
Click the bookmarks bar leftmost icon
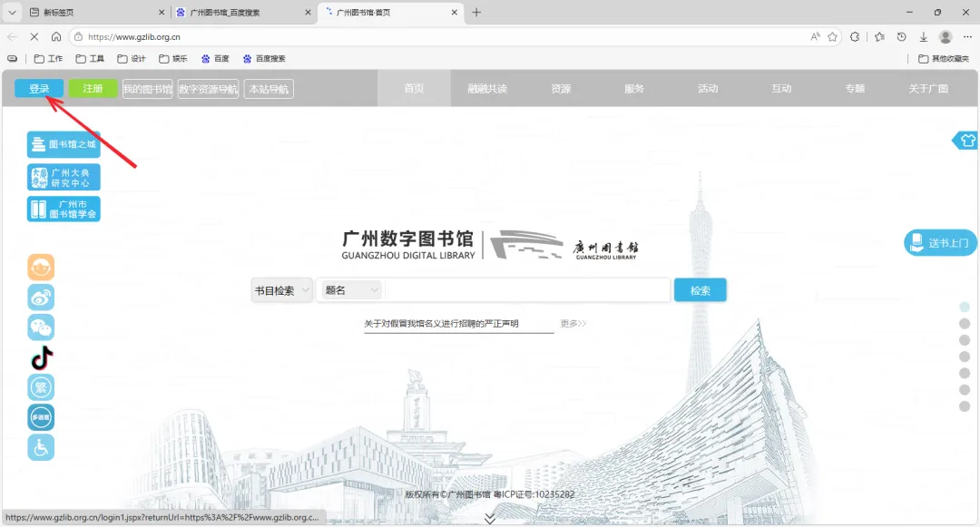click(12, 59)
